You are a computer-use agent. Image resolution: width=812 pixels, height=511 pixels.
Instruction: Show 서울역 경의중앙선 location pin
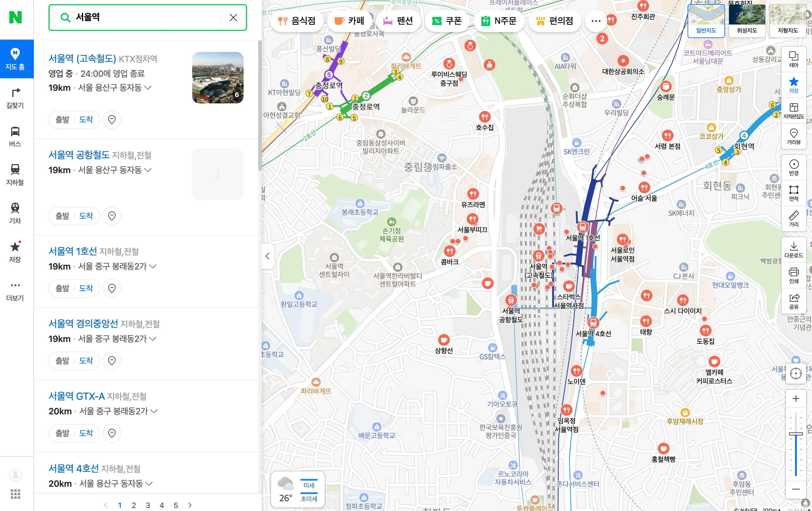tap(112, 361)
